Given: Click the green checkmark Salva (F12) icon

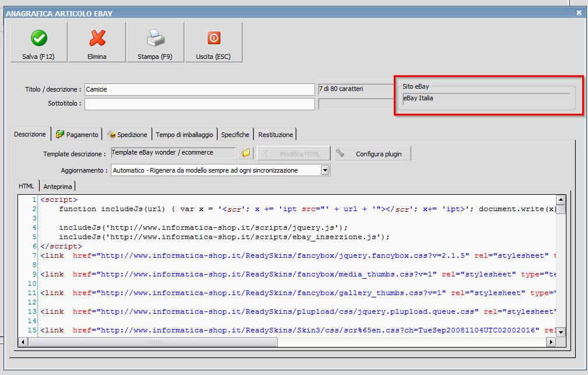Looking at the screenshot, I should click(x=38, y=38).
